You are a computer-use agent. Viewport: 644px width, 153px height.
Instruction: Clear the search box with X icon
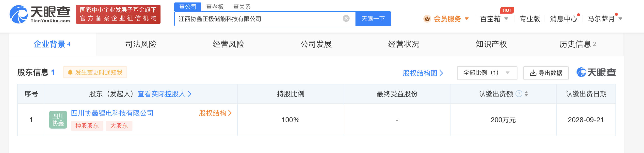pyautogui.click(x=346, y=19)
